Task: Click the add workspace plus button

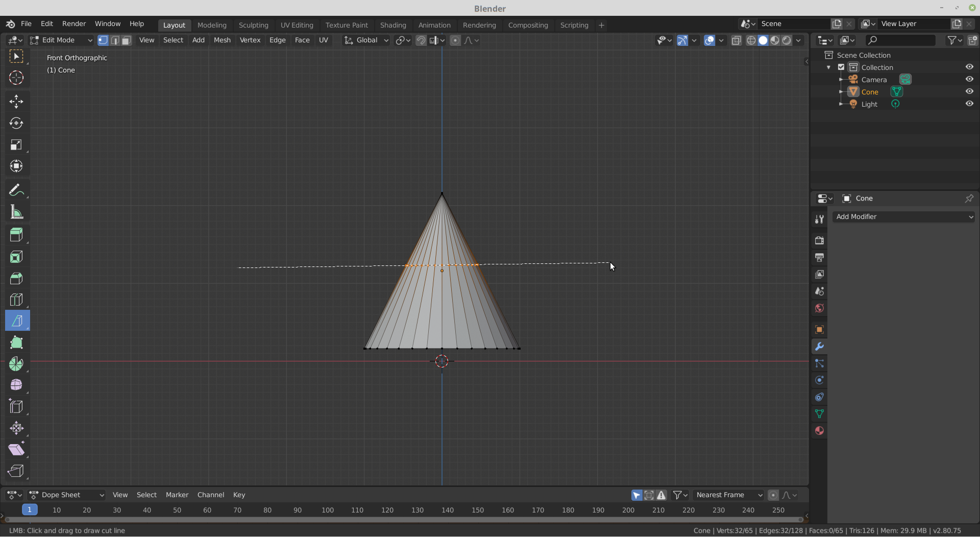Action: pos(601,25)
